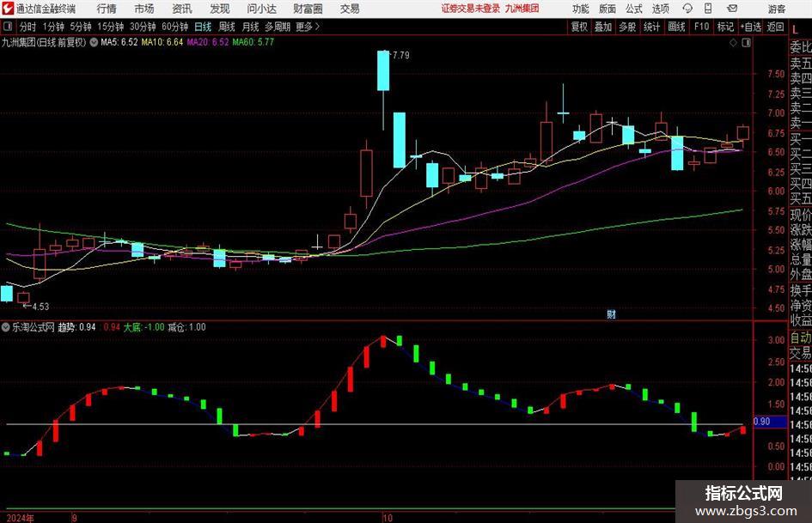This screenshot has height=523, width=812.
Task: Click the customer service headset icon
Action: [x=687, y=9]
